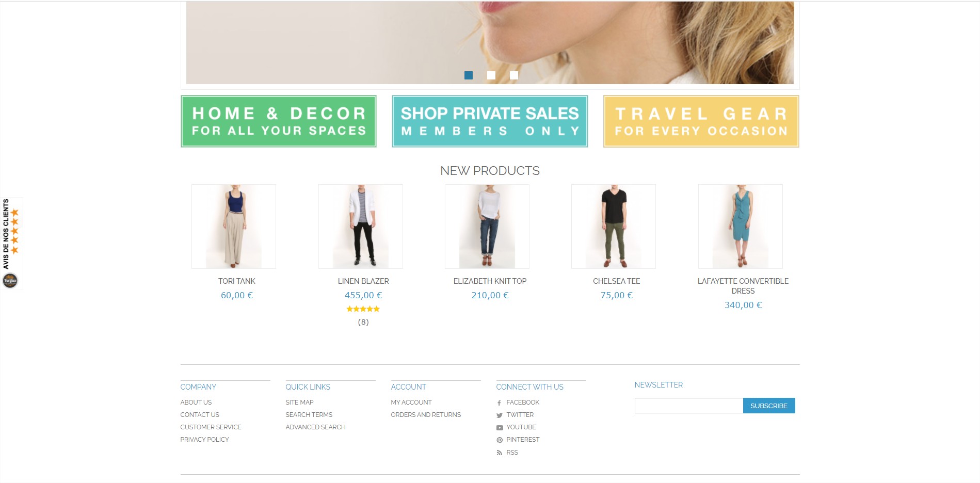Open the Tori Tank product thumbnail
The height and width of the screenshot is (483, 980).
click(x=234, y=227)
